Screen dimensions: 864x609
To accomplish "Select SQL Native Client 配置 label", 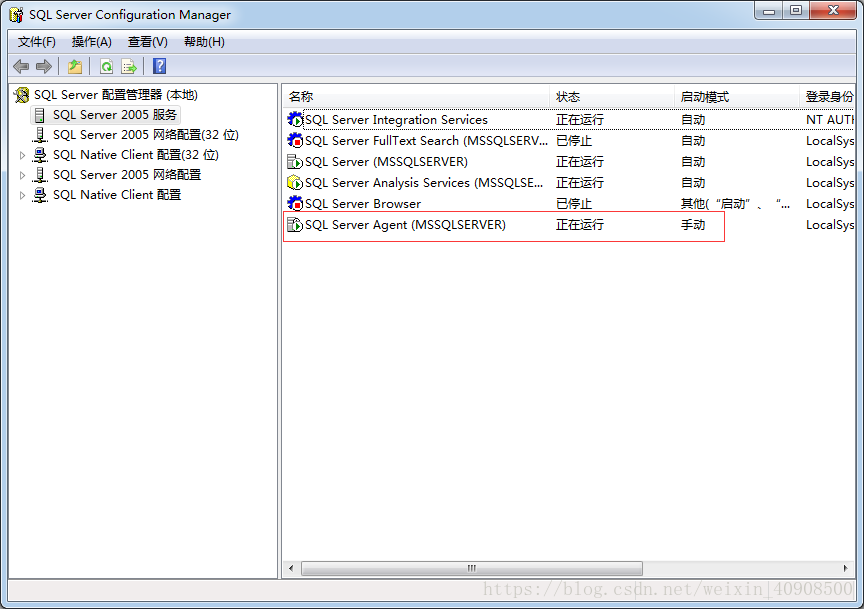I will tap(117, 195).
